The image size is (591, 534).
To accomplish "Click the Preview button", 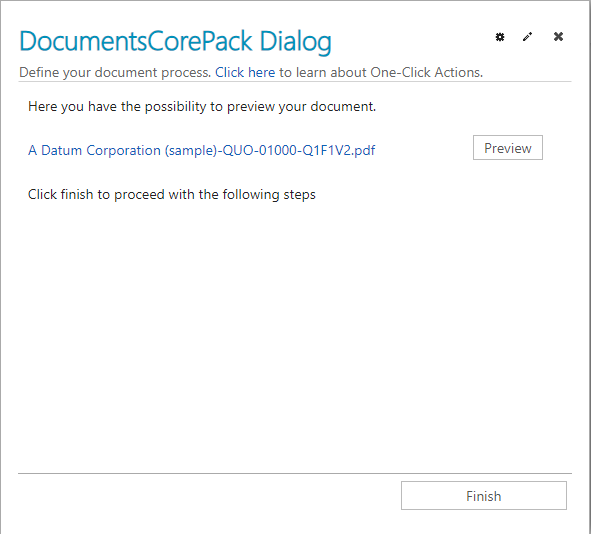I will (x=508, y=147).
